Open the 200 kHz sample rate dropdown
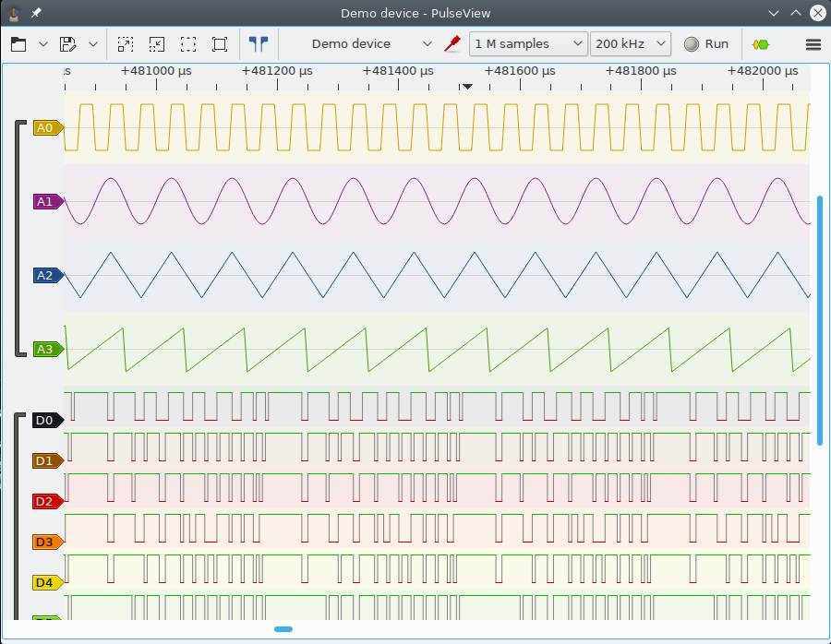 630,44
